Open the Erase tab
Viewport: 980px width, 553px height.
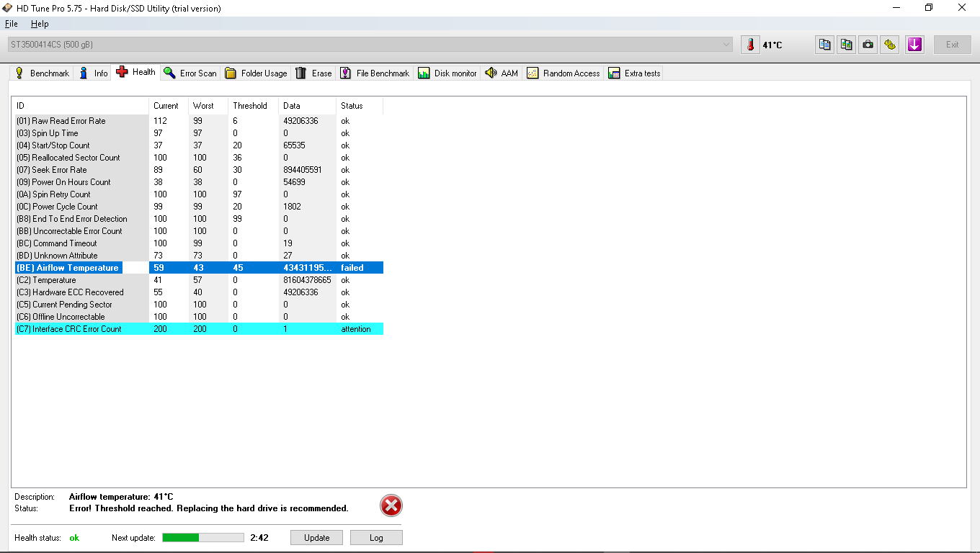313,73
